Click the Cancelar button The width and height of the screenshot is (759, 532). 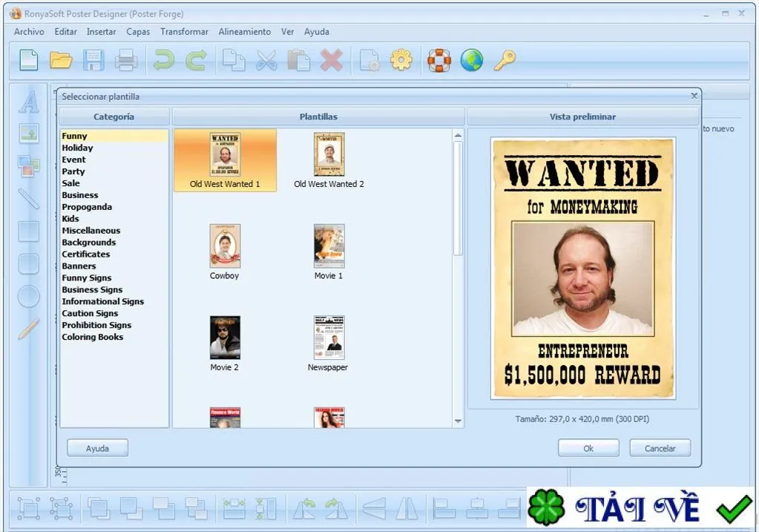pos(660,448)
